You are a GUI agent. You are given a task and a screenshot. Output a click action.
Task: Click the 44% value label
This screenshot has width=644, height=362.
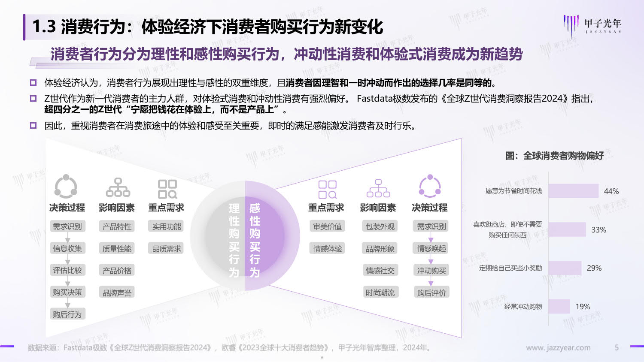(x=611, y=191)
